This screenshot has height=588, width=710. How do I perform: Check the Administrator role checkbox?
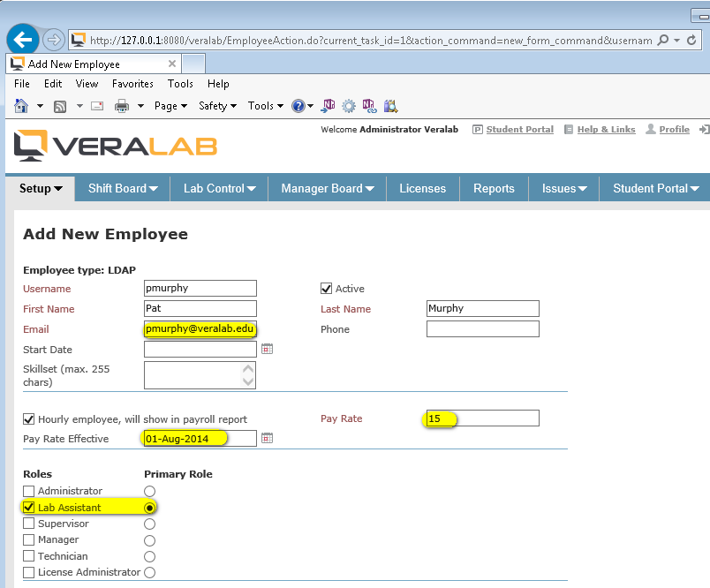28,491
